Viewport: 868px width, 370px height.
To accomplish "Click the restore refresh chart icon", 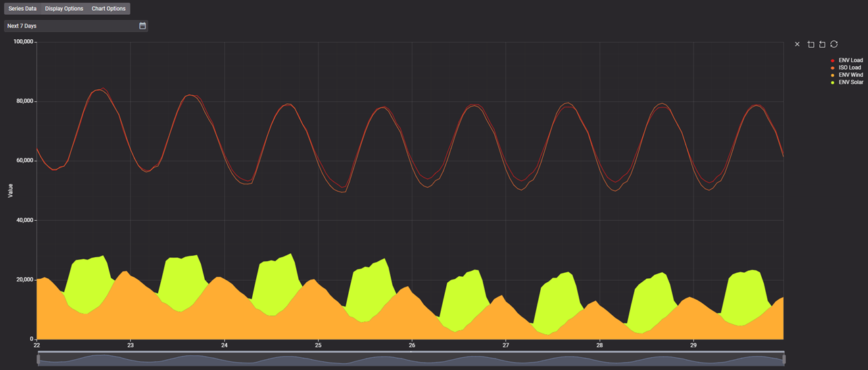I will (834, 45).
